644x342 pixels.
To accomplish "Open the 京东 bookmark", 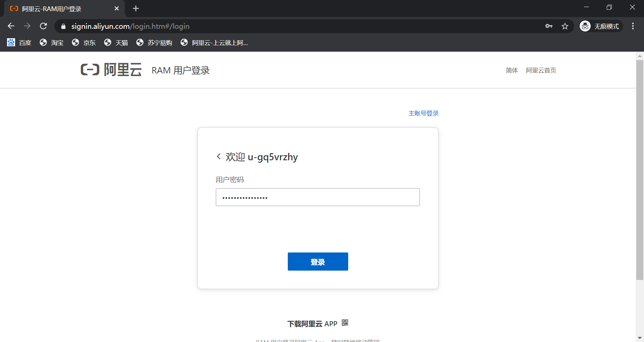I will point(84,43).
